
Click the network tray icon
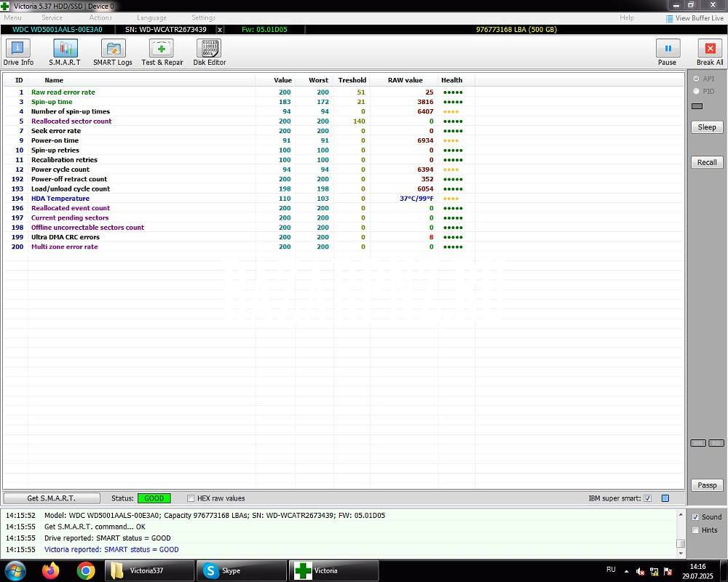click(x=654, y=571)
